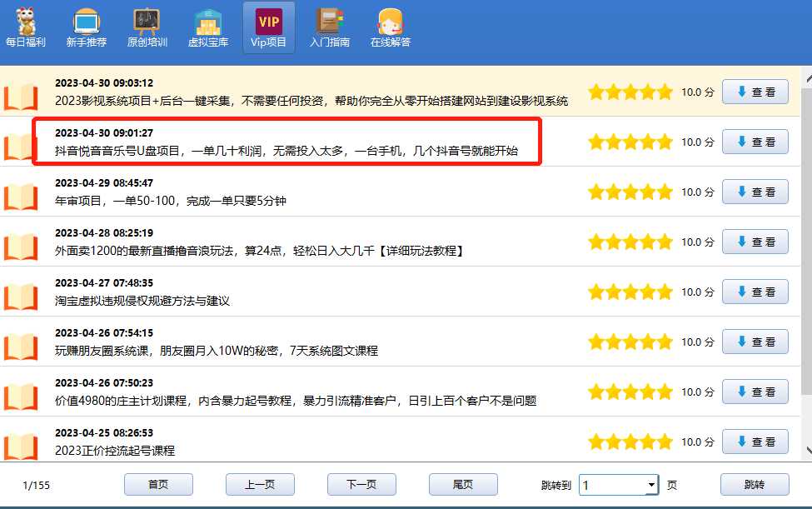812x509 pixels.
Task: Click 查看 for 2023影视系统项目
Action: [x=755, y=92]
